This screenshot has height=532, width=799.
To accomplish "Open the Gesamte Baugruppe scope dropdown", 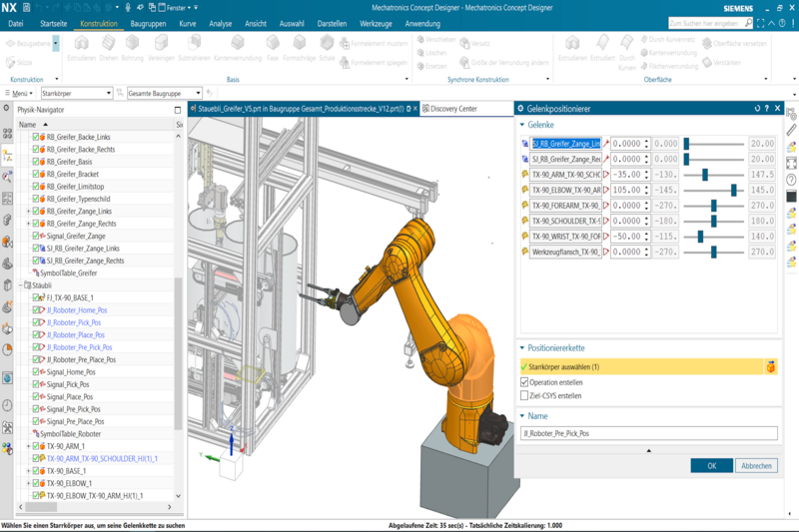I will (198, 93).
